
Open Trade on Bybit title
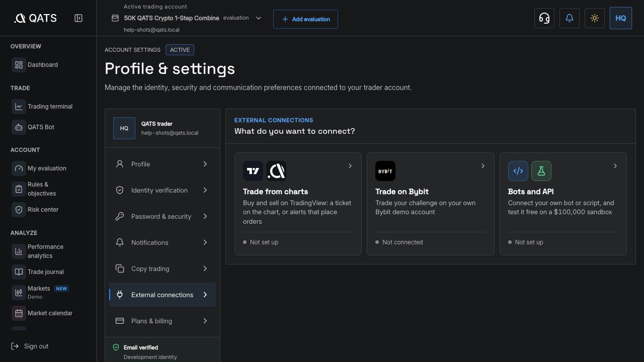pyautogui.click(x=402, y=192)
